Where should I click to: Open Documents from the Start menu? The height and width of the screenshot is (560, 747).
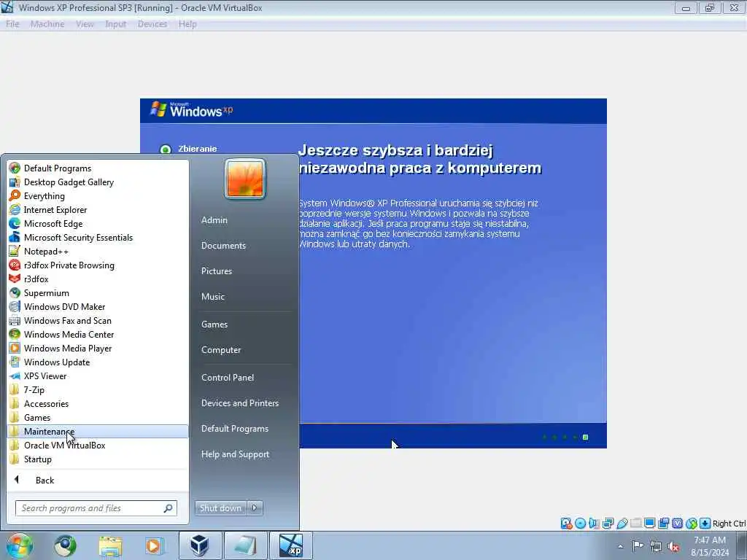click(x=244, y=245)
